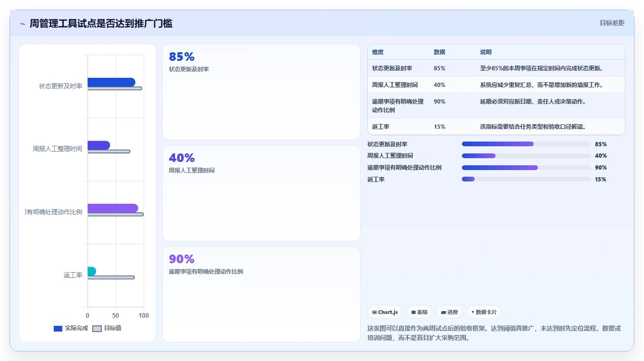The image size is (644, 361).
Task: Click the lightning icon beside the dashboard title
Action: coord(22,24)
